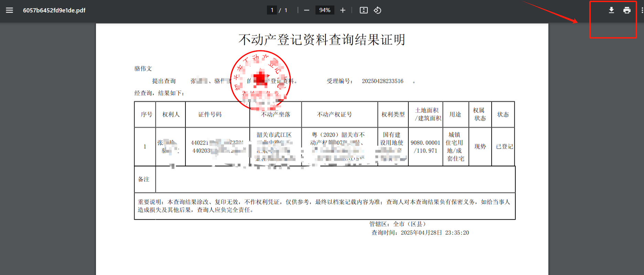Click the 已登记 status cell
The width and height of the screenshot is (644, 275).
[x=504, y=147]
